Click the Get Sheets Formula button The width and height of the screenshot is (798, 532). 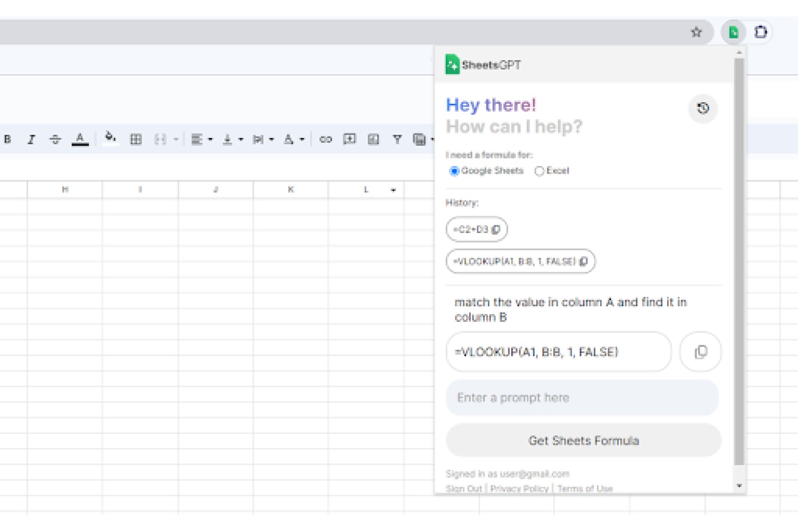pyautogui.click(x=584, y=440)
